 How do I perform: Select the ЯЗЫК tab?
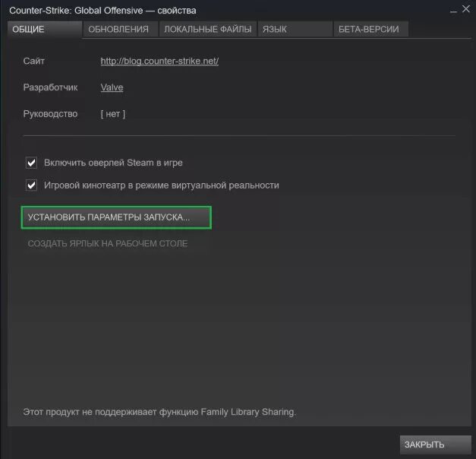(295, 30)
